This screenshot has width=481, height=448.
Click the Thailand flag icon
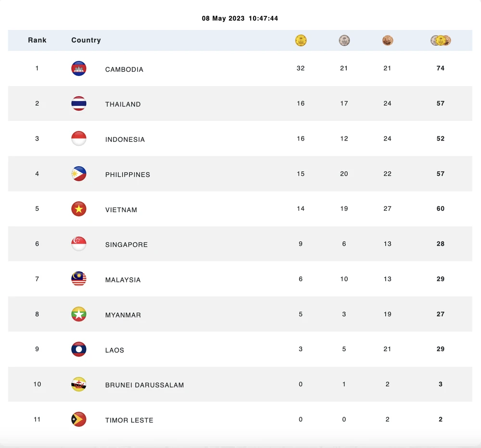pos(79,103)
